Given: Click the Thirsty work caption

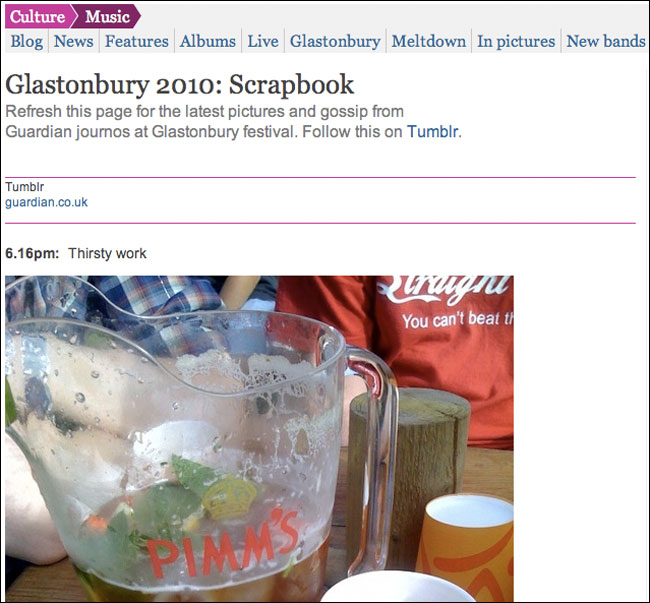Looking at the screenshot, I should point(107,253).
